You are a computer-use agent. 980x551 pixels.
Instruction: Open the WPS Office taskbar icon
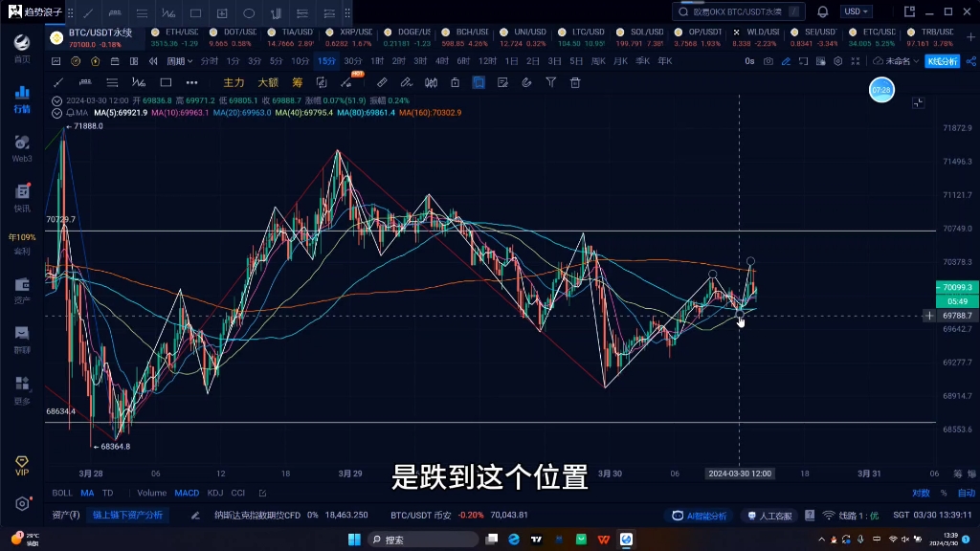point(603,540)
